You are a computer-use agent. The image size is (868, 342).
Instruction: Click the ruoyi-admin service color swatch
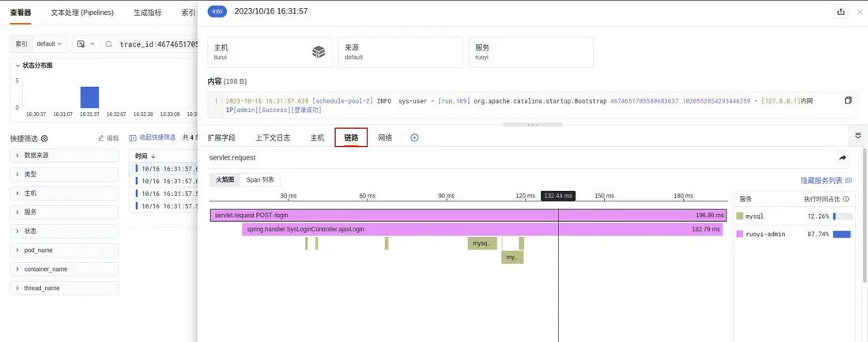pyautogui.click(x=740, y=234)
